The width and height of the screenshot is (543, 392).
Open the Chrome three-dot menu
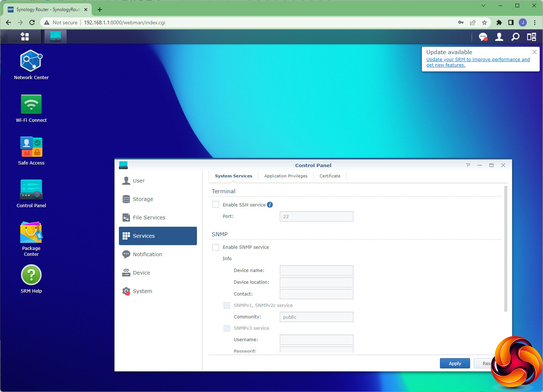click(535, 22)
